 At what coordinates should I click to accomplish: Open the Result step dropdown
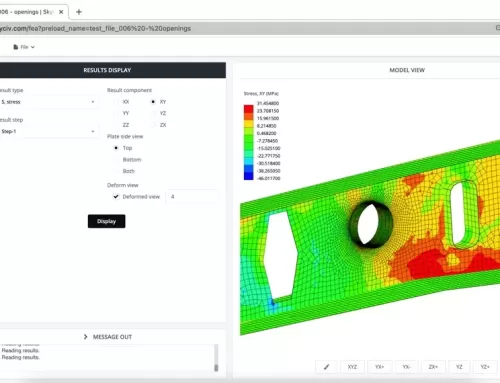click(x=48, y=131)
